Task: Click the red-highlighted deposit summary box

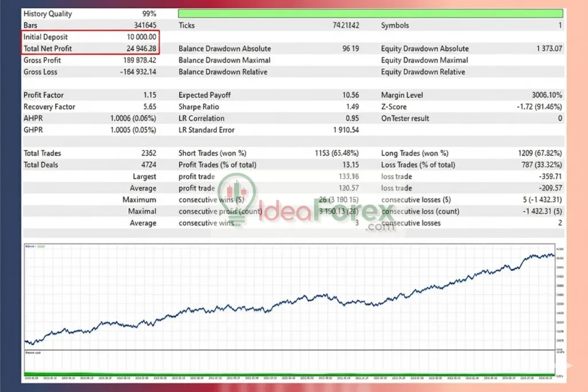Action: coord(90,42)
